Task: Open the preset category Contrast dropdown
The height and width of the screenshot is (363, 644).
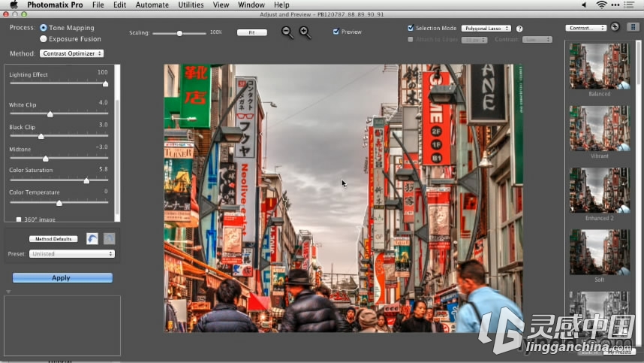Action: coord(585,28)
